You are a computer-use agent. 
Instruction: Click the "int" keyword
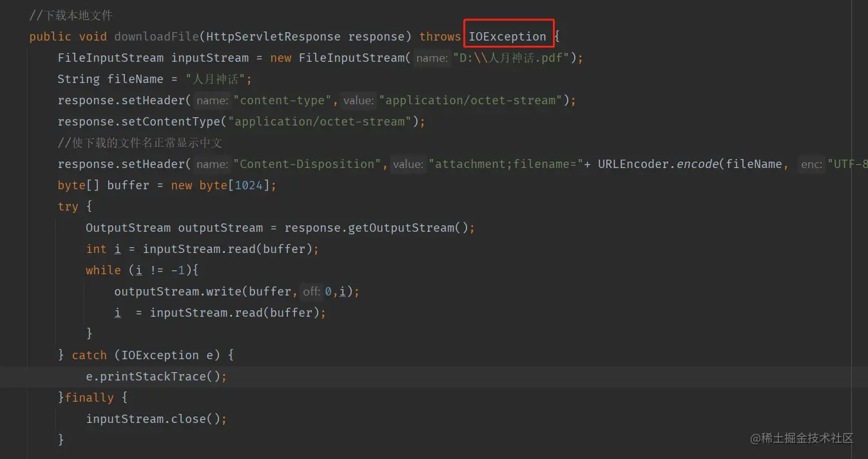click(x=97, y=249)
